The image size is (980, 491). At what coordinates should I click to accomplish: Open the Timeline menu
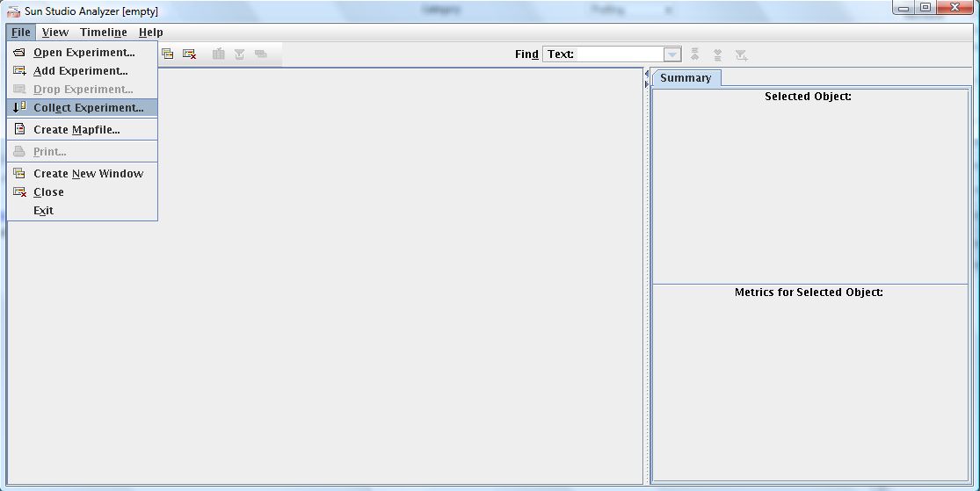click(x=103, y=32)
